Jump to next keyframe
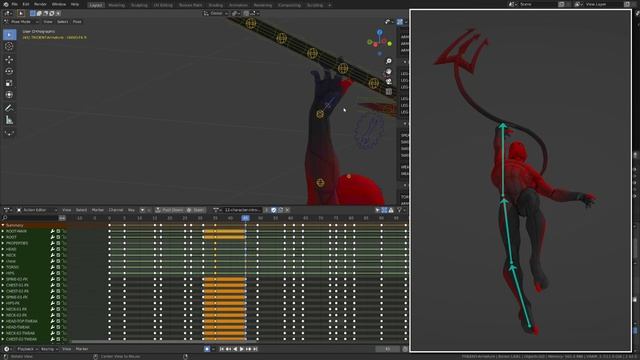This screenshot has height=360, width=640. point(248,349)
